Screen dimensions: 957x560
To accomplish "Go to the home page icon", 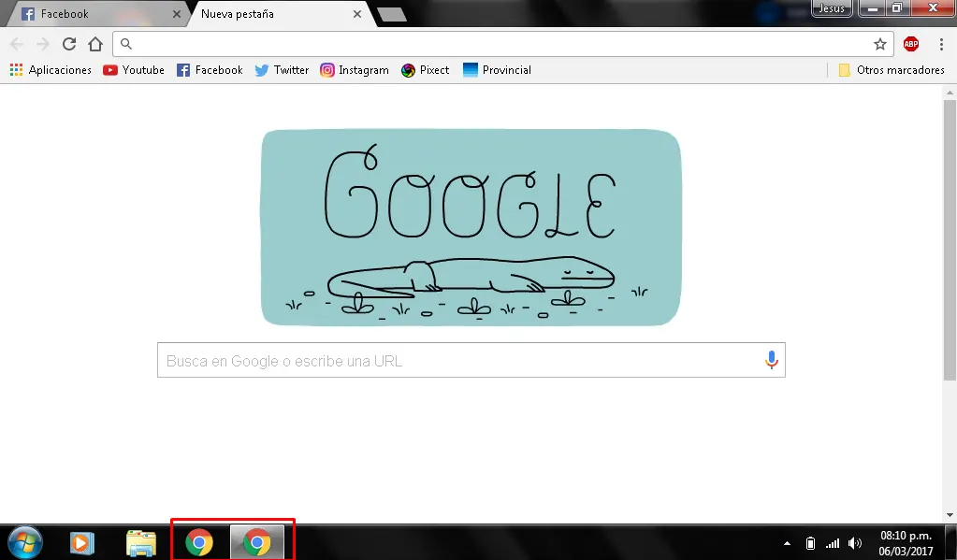I will [95, 44].
